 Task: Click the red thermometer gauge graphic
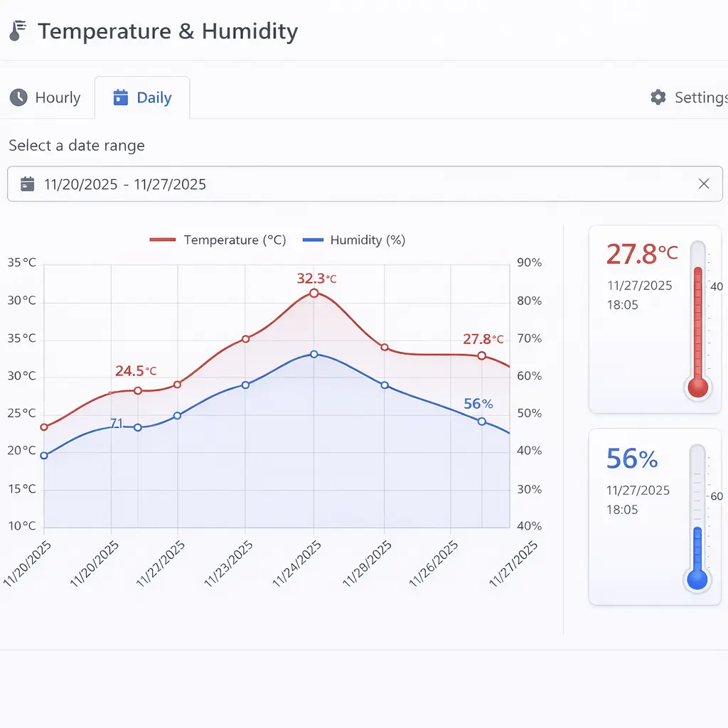(x=697, y=320)
